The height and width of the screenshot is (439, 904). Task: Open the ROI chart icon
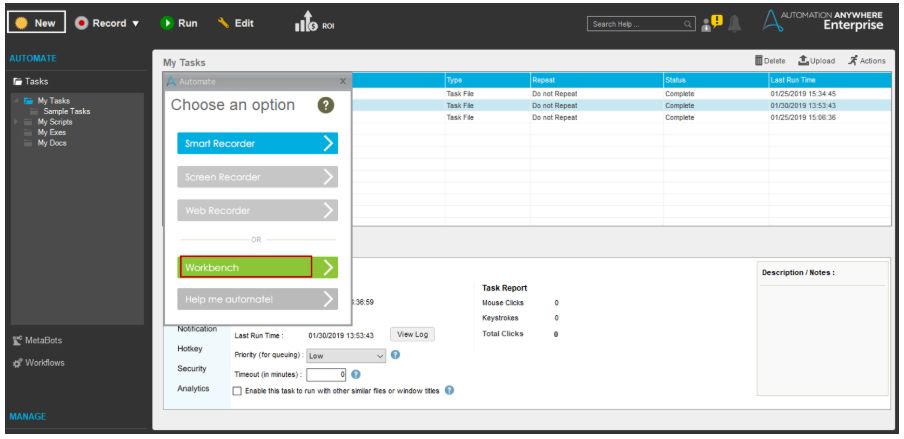[314, 23]
